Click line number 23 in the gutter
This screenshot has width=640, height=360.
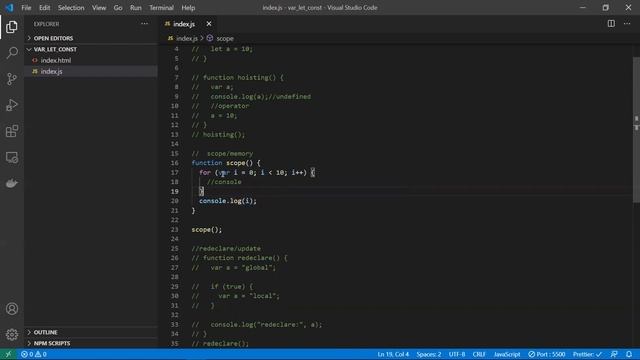click(174, 229)
